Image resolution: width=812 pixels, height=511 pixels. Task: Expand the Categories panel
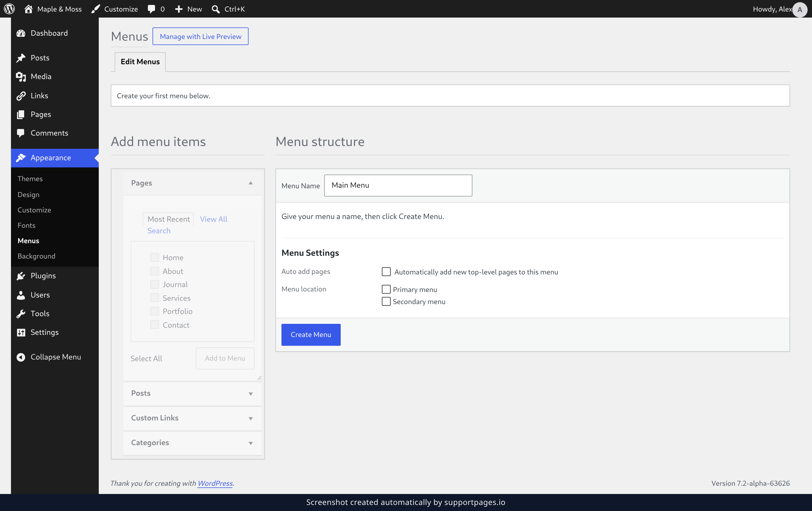(250, 443)
